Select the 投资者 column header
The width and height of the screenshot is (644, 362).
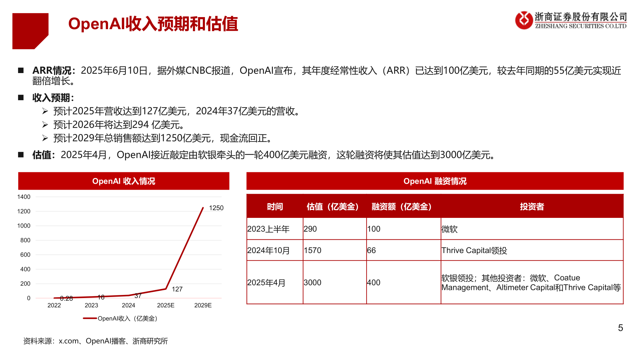click(x=532, y=207)
